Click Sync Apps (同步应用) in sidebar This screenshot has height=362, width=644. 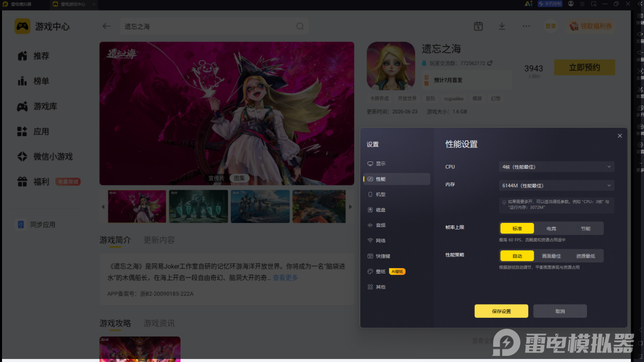37,224
